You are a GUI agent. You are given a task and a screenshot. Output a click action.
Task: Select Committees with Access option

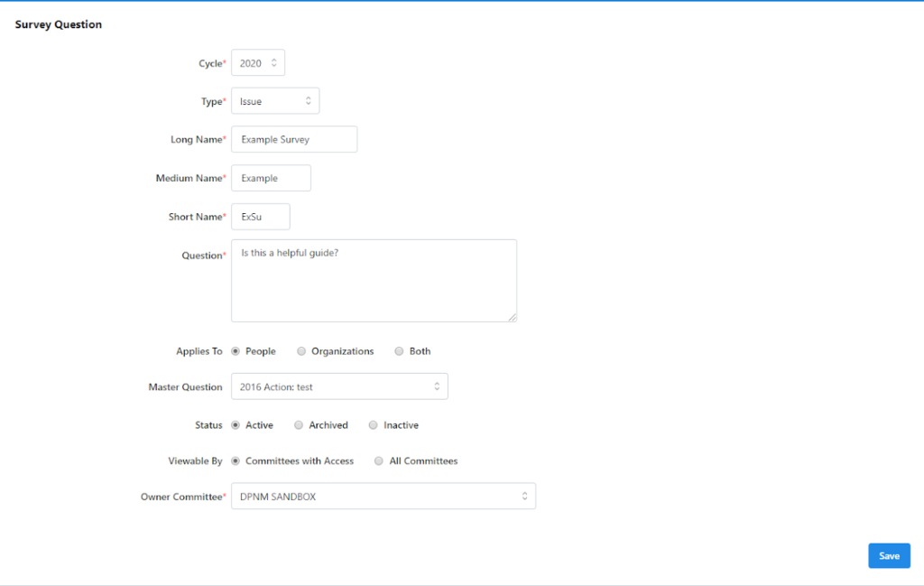[236, 460]
